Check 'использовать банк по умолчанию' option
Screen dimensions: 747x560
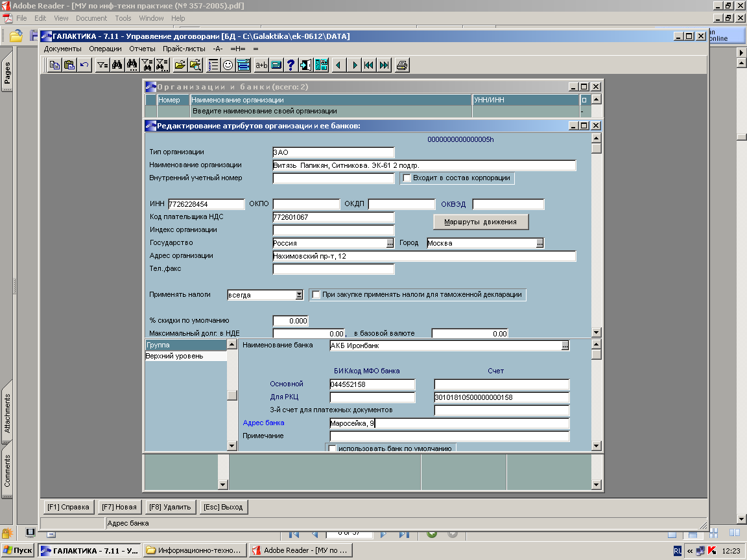point(333,449)
